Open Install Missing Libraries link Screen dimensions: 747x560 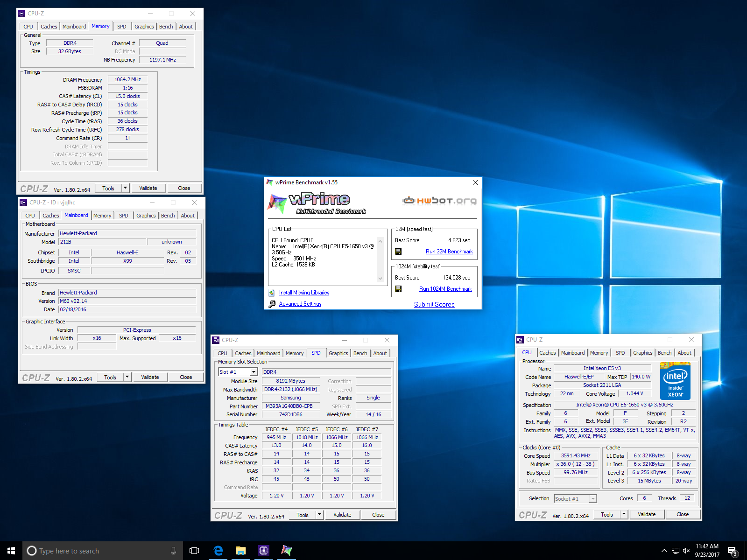(304, 293)
